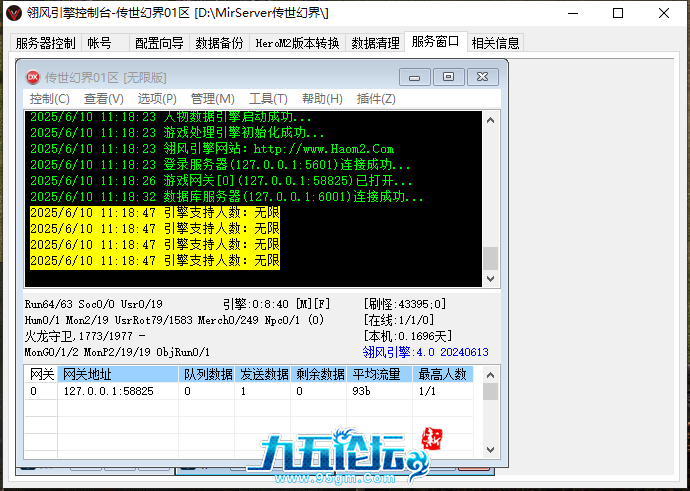Open the 配置向导 tab

(159, 43)
